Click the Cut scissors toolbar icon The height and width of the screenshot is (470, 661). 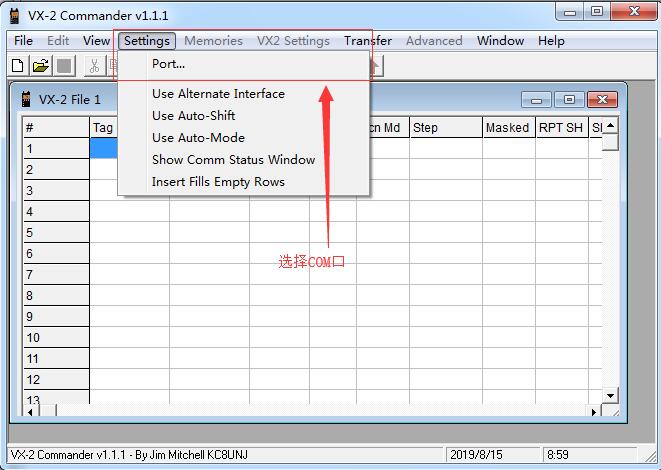(94, 66)
